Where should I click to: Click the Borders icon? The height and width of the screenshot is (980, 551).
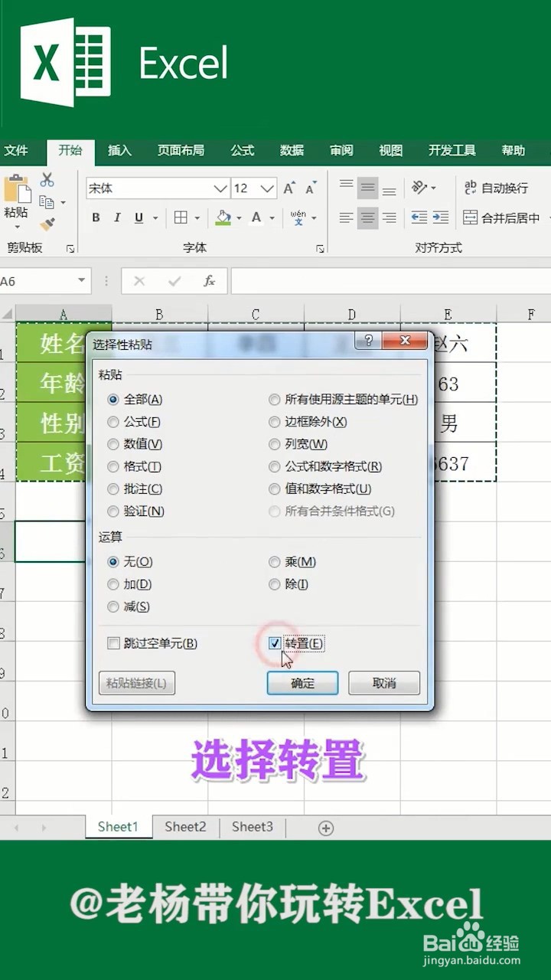coord(181,218)
